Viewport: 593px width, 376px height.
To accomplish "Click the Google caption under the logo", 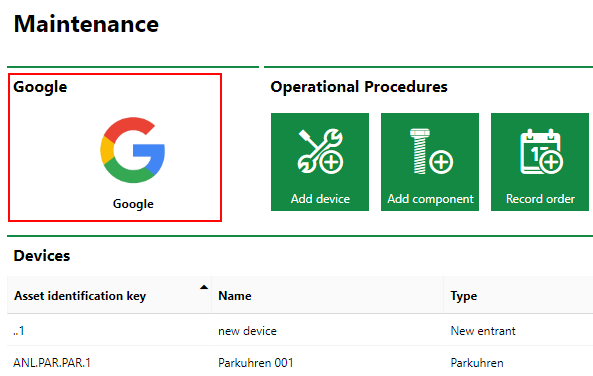I will tap(133, 204).
